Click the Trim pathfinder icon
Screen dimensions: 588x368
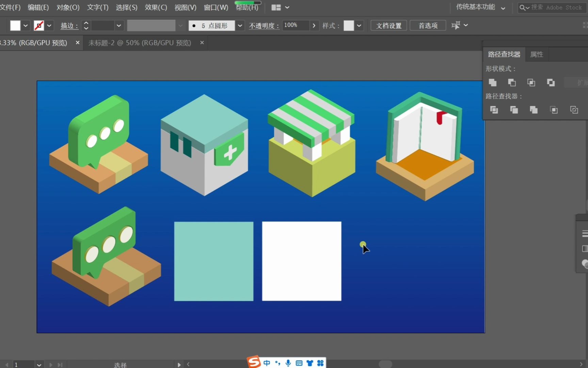click(514, 110)
